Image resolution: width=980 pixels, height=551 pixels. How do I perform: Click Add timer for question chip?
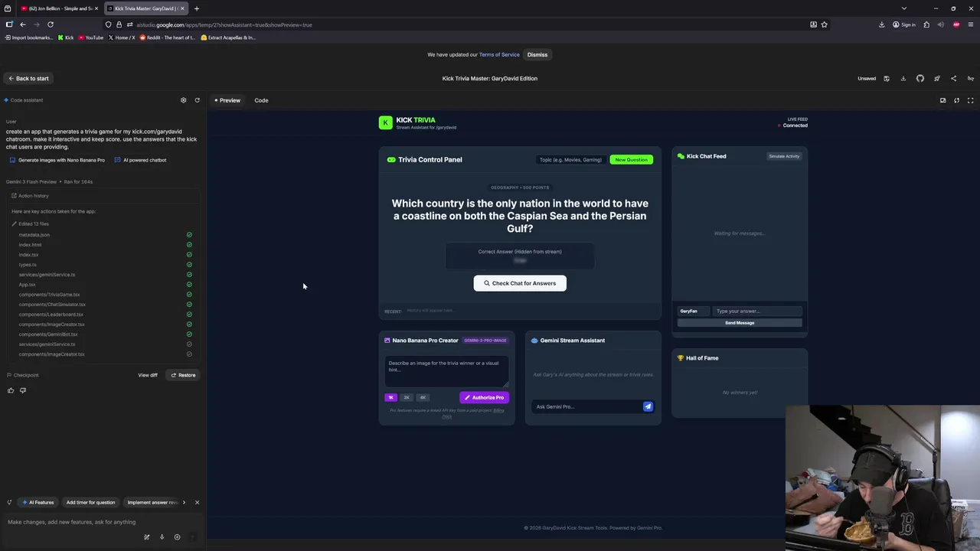(x=90, y=503)
